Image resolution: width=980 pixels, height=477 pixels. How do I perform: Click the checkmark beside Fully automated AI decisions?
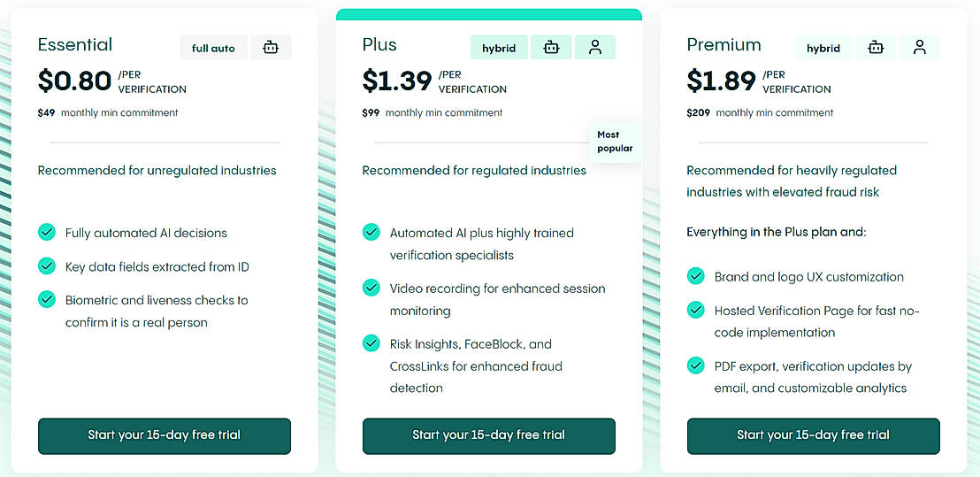coord(47,232)
